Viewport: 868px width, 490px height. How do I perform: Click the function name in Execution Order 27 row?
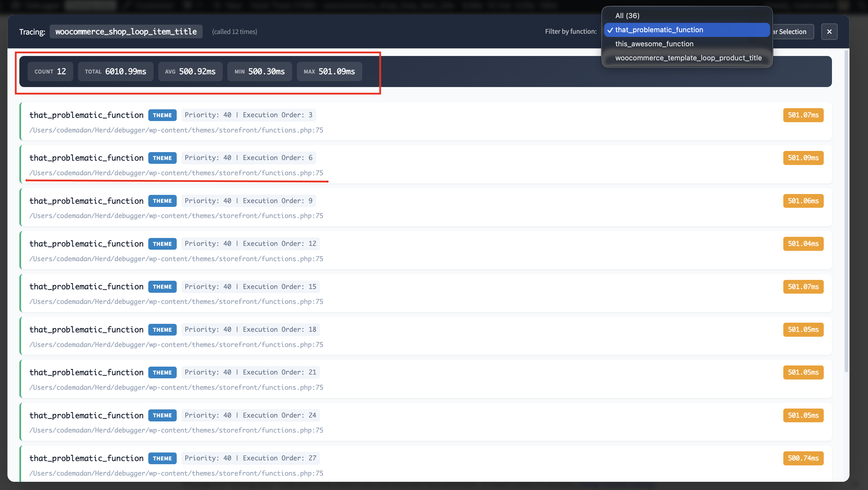click(x=86, y=458)
